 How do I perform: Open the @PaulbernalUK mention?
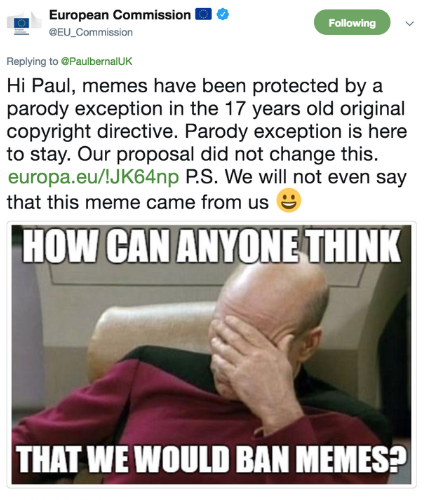point(96,61)
